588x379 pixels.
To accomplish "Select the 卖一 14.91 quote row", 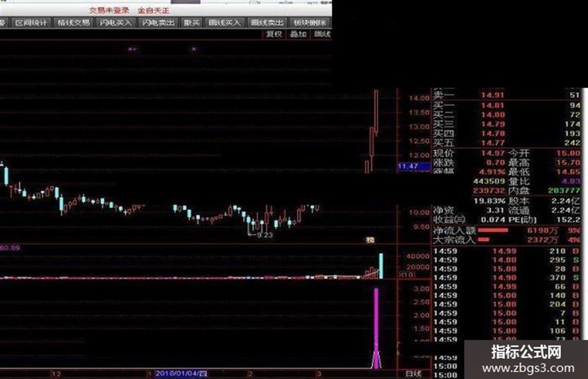I will pyautogui.click(x=506, y=95).
